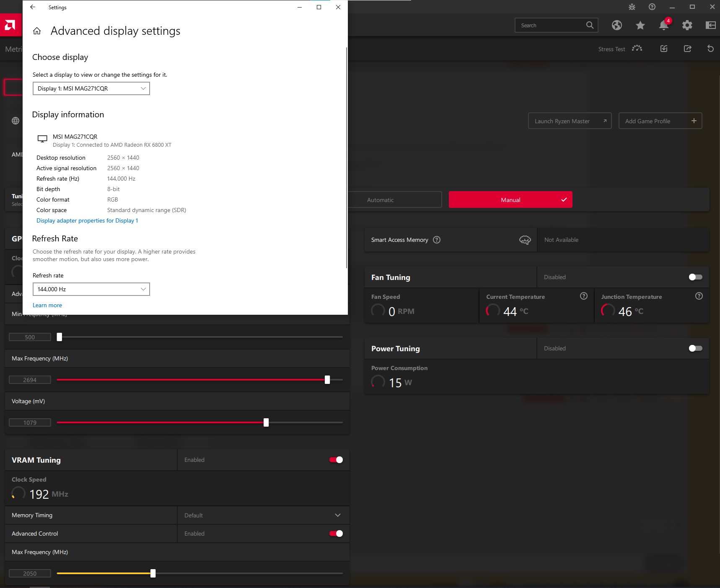720x588 pixels.
Task: Click the RGB color format value
Action: (113, 199)
